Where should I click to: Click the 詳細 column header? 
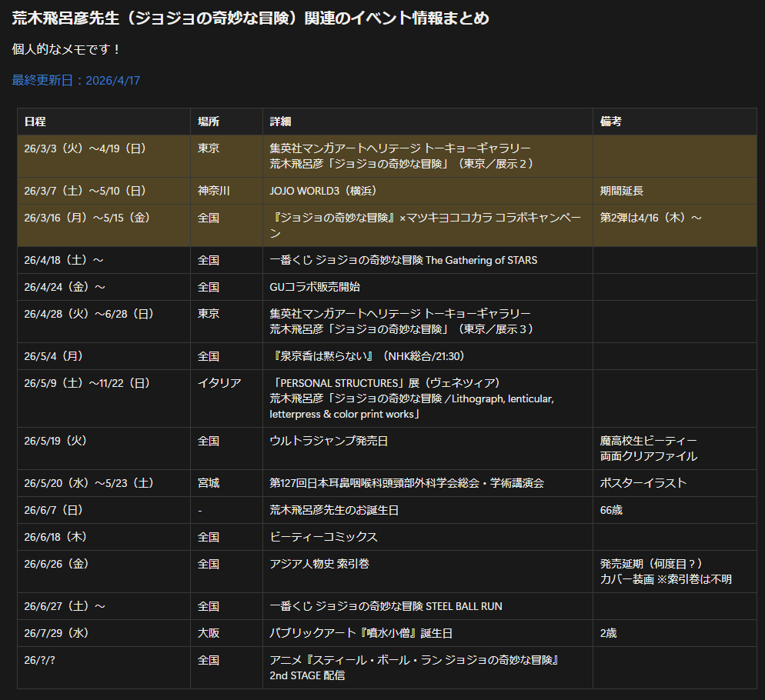(x=428, y=122)
